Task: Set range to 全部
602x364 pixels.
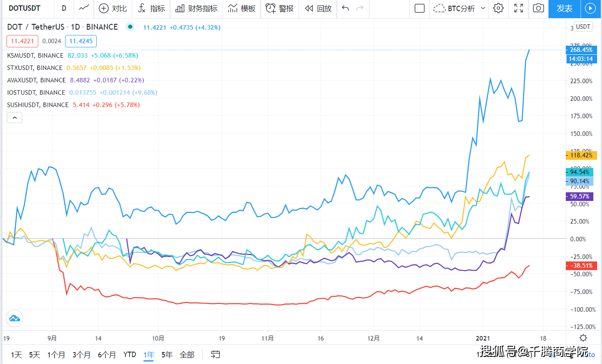Action: (x=187, y=355)
